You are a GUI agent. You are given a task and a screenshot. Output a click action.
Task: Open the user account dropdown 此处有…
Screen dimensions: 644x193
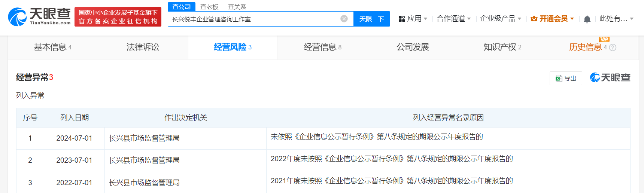click(x=616, y=19)
